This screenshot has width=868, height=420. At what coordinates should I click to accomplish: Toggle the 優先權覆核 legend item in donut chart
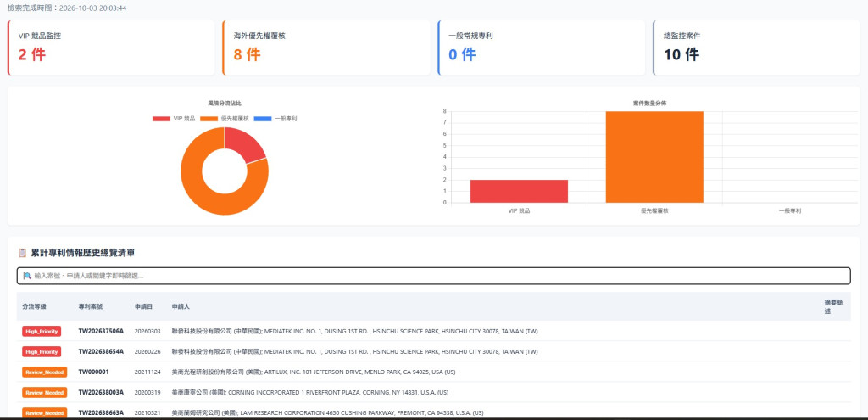click(225, 119)
